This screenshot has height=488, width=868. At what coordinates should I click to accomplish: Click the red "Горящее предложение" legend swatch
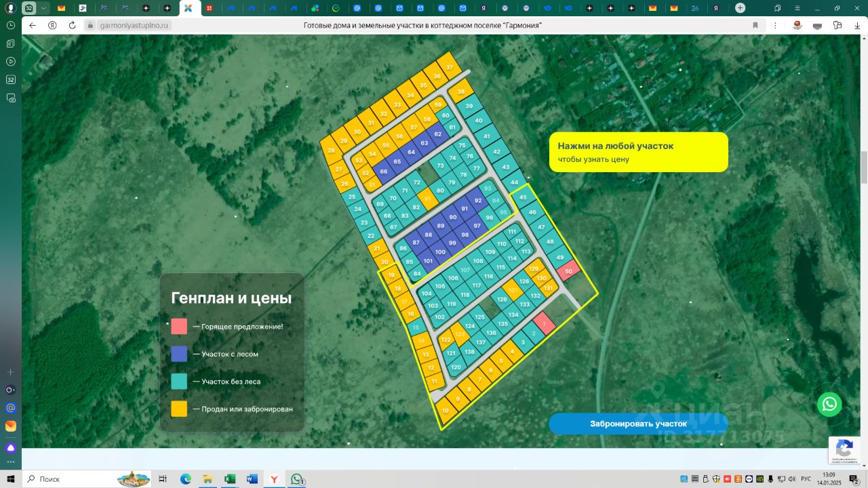[179, 326]
